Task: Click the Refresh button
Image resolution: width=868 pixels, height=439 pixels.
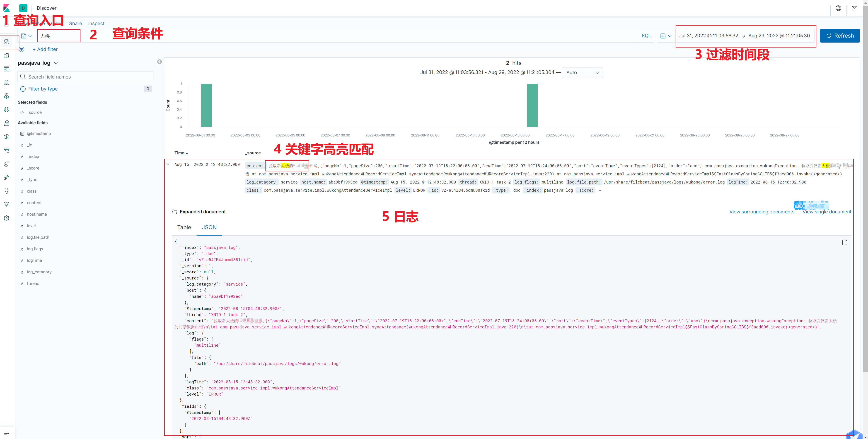Action: pos(840,36)
